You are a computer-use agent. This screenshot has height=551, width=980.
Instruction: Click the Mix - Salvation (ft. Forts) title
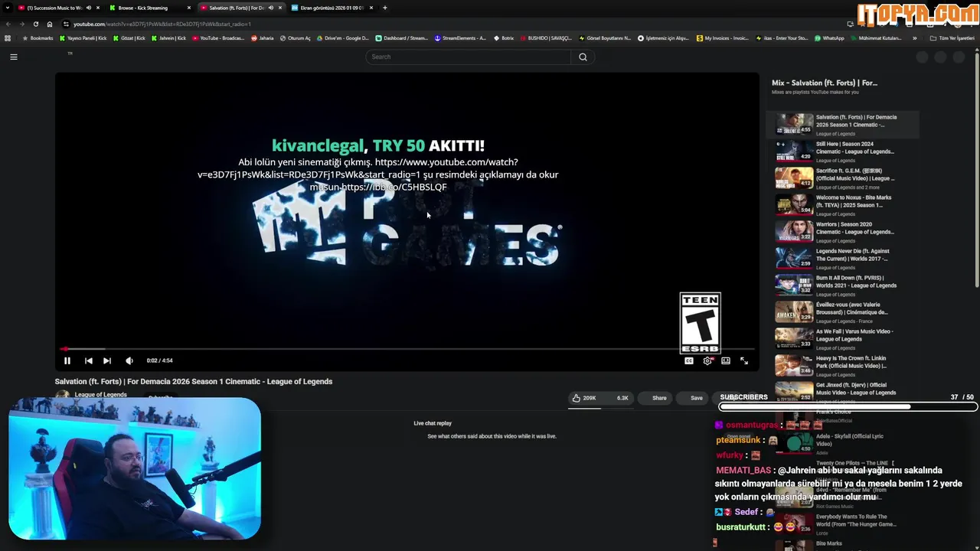point(825,83)
